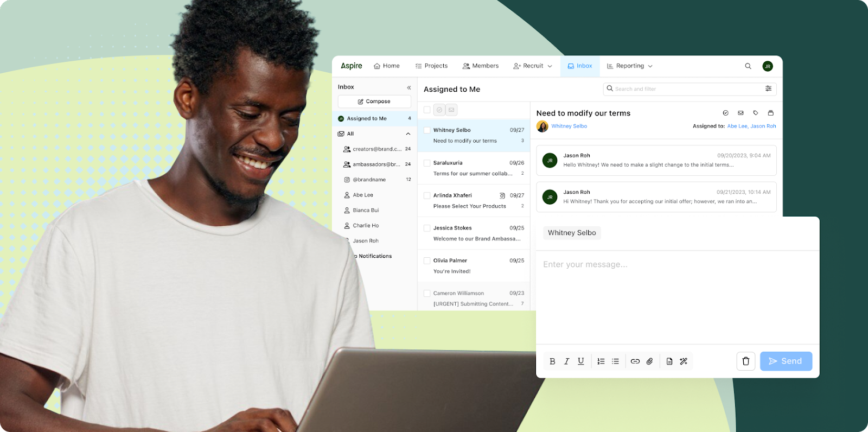Apply italic formatting in message editor
The width and height of the screenshot is (868, 432).
point(566,361)
